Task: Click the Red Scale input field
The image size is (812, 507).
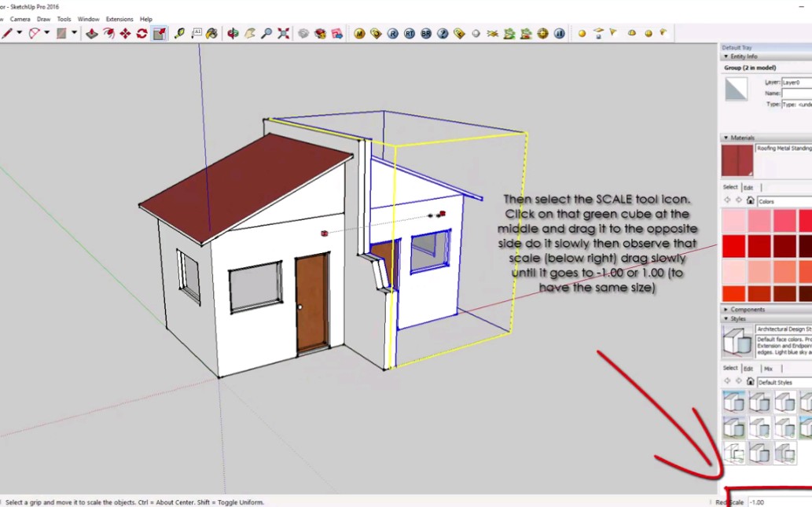Action: pos(778,501)
